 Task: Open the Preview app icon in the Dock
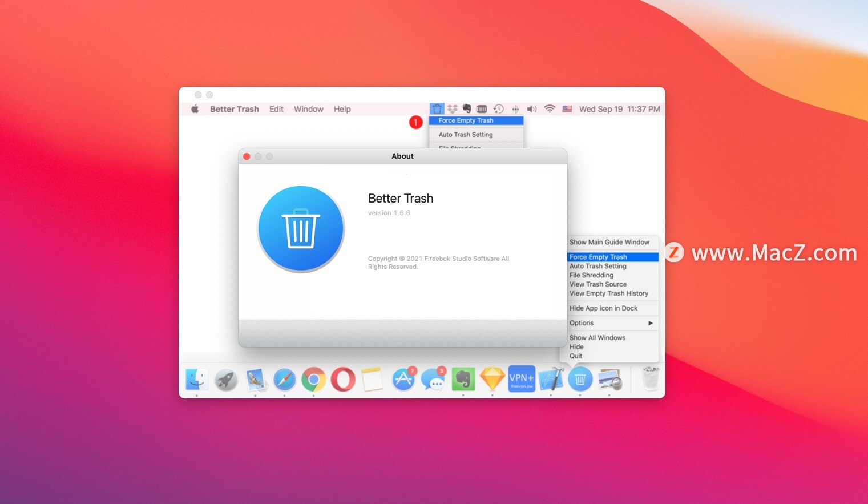click(x=609, y=379)
